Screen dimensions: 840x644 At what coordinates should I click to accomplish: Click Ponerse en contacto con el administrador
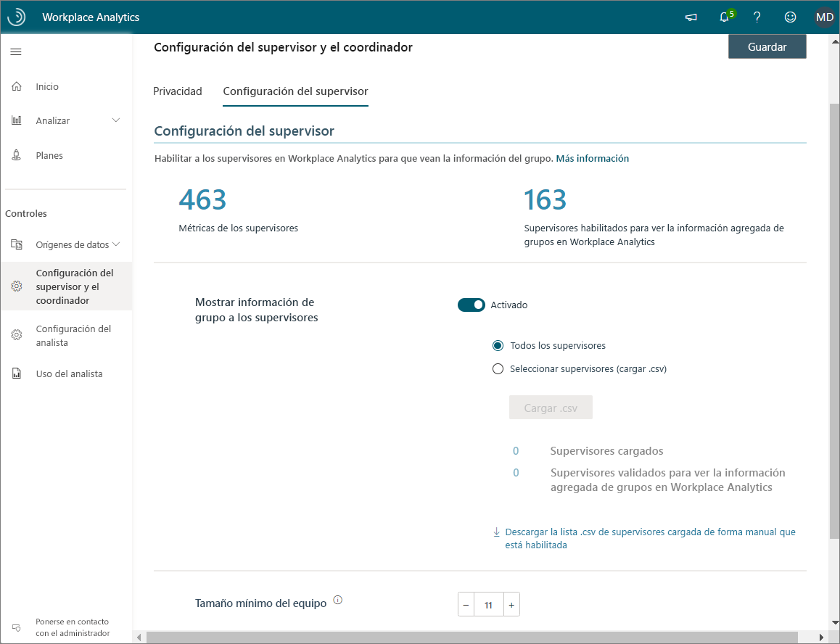[x=73, y=627]
